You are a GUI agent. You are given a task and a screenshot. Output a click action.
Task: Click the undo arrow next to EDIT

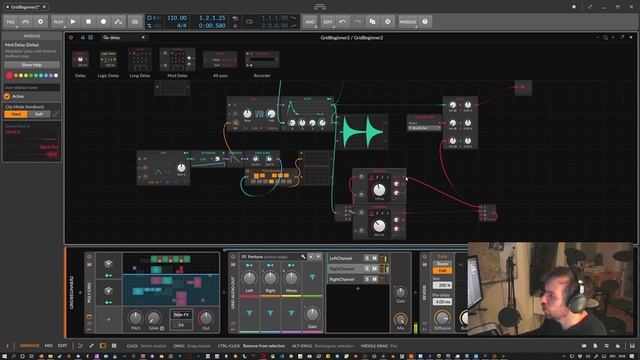click(343, 22)
